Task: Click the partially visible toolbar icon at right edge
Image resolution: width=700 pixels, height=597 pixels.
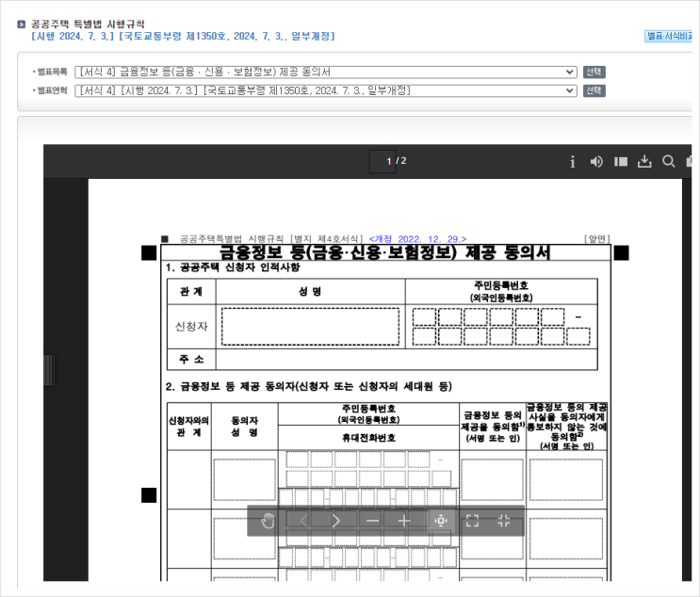Action: tap(689, 161)
